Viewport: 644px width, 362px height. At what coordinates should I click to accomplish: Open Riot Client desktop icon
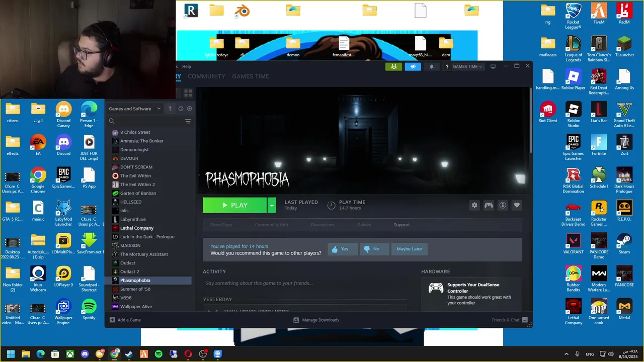548,112
